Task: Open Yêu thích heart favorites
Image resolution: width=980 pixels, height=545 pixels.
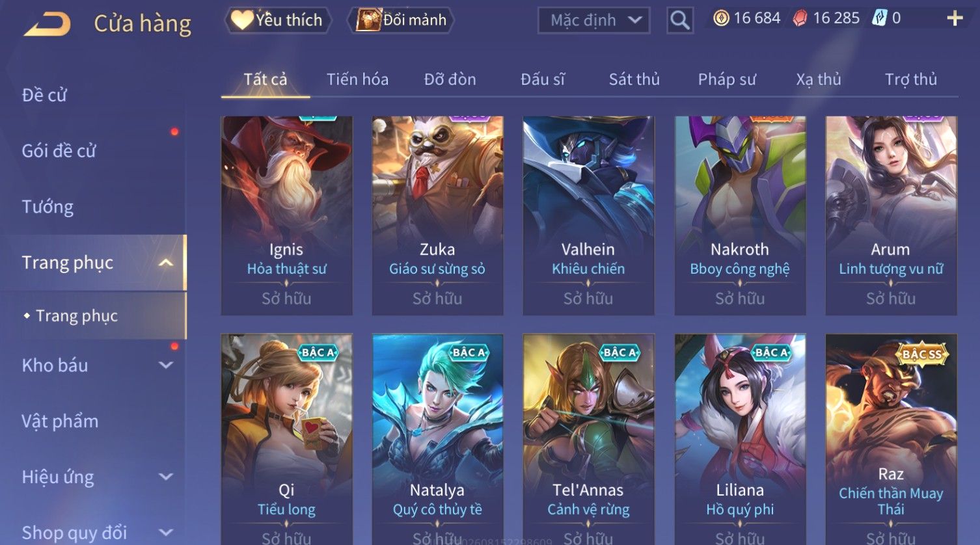Action: [x=278, y=20]
